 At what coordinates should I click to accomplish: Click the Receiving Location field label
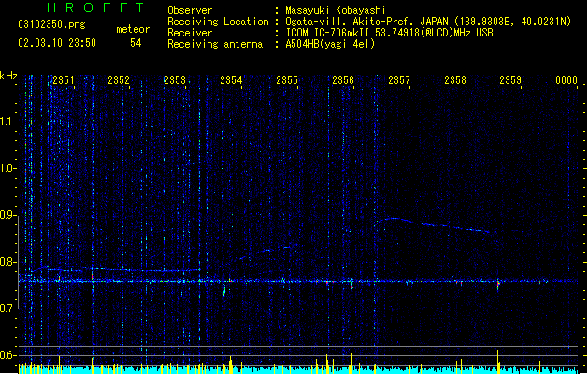218,22
